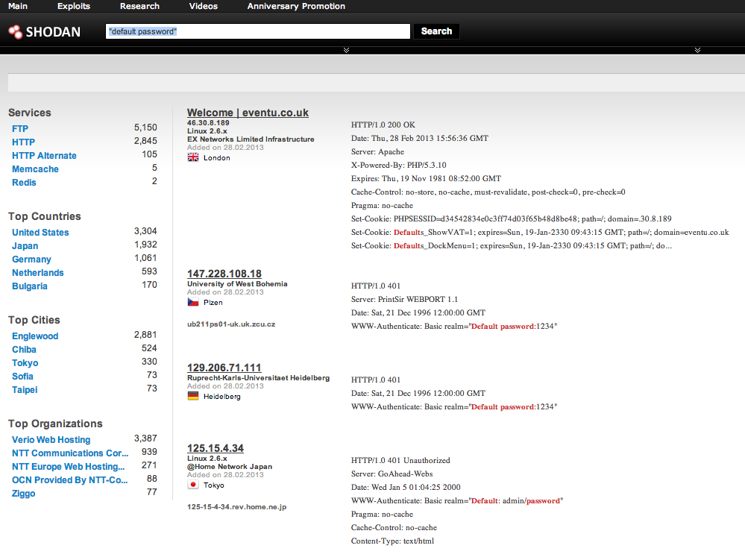The width and height of the screenshot is (745, 560).
Task: Open the 147.228.108.18 result
Action: pyautogui.click(x=224, y=274)
